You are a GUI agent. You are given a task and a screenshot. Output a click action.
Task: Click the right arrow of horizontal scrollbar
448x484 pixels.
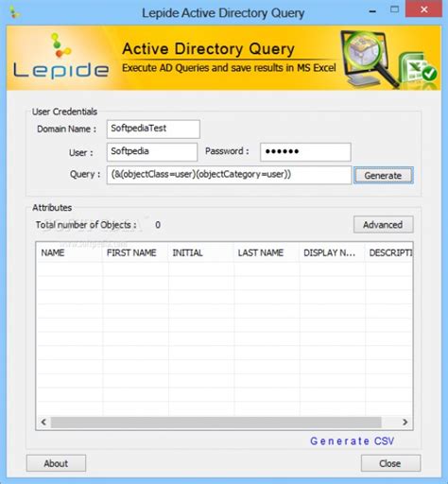point(405,422)
